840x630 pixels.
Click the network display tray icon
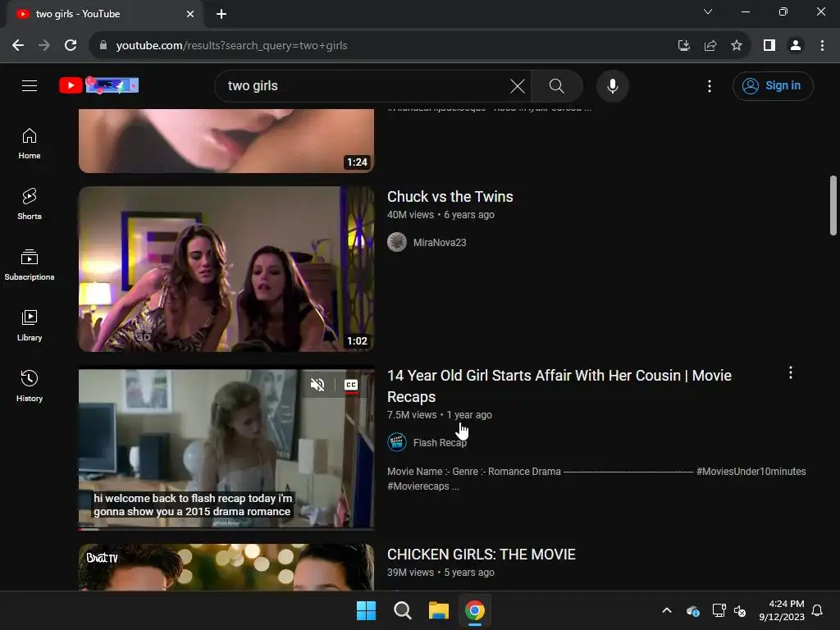point(719,610)
